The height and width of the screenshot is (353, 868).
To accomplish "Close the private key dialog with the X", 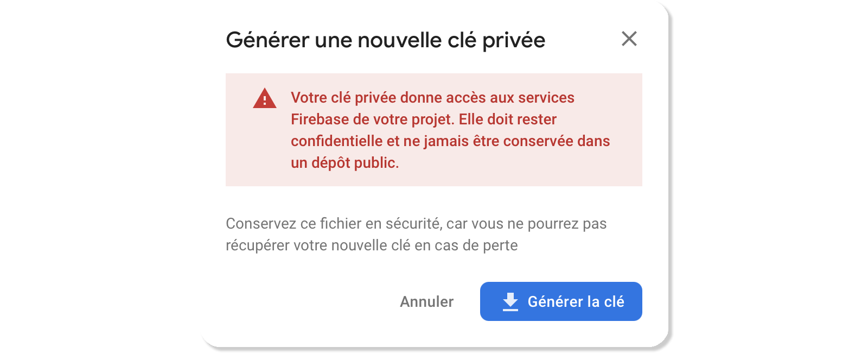I will 629,39.
